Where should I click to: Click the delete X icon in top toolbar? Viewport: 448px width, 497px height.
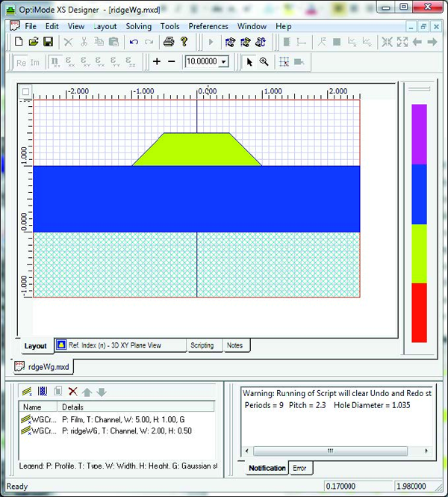68,42
